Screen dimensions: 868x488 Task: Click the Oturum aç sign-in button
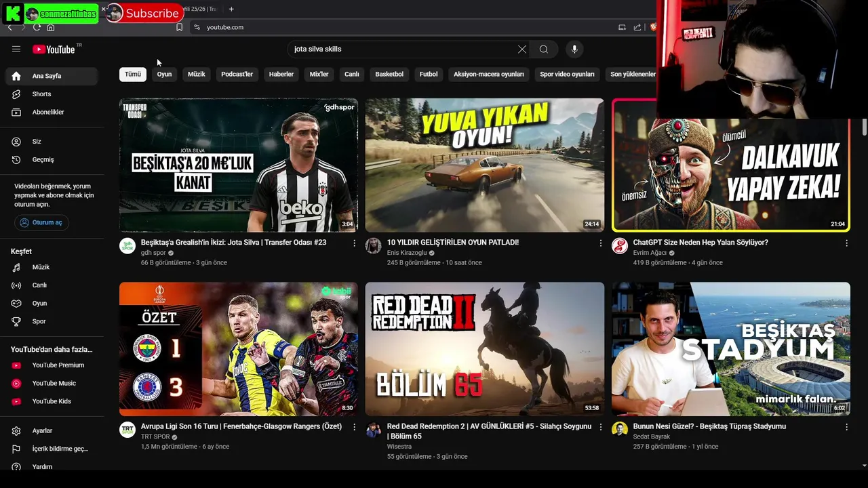coord(41,222)
